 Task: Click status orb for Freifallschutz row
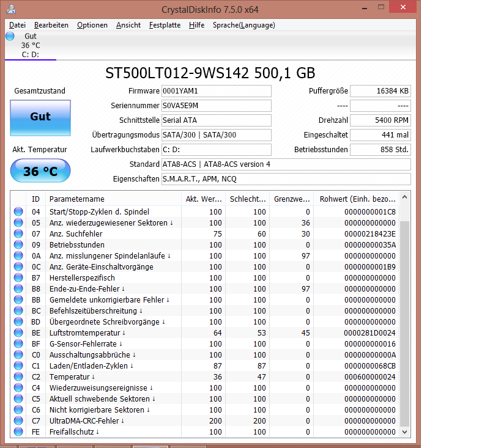pos(18,431)
